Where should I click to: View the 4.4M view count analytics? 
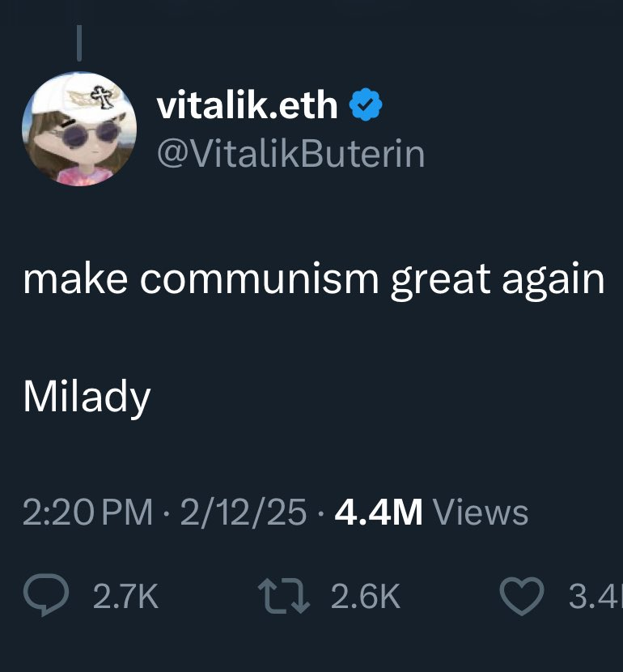[x=379, y=513]
